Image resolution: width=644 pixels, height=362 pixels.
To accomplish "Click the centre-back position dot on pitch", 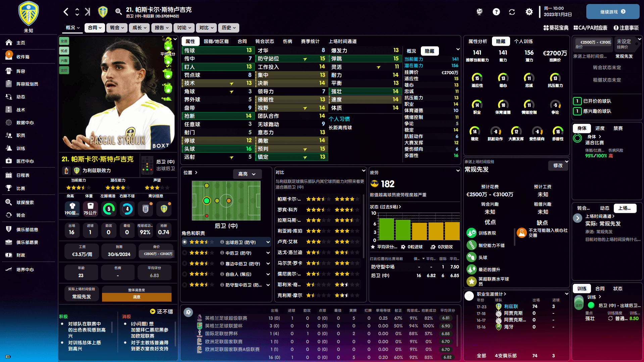I will [207, 201].
